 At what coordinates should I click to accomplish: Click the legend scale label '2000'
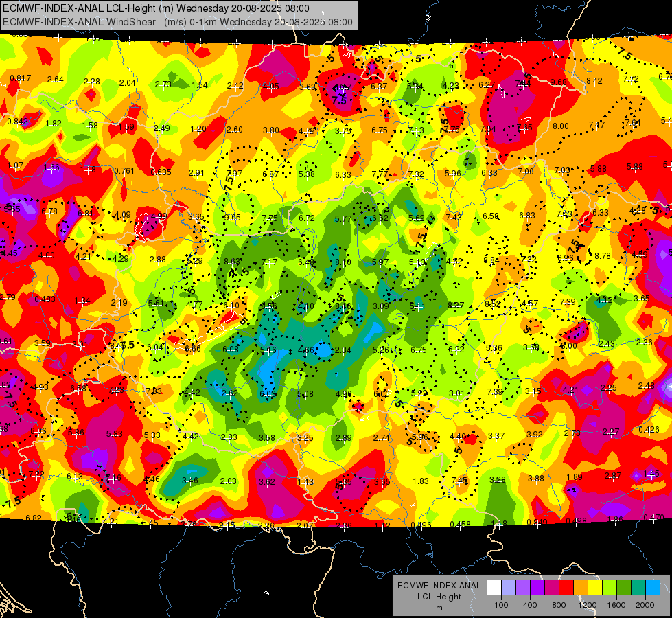click(645, 605)
